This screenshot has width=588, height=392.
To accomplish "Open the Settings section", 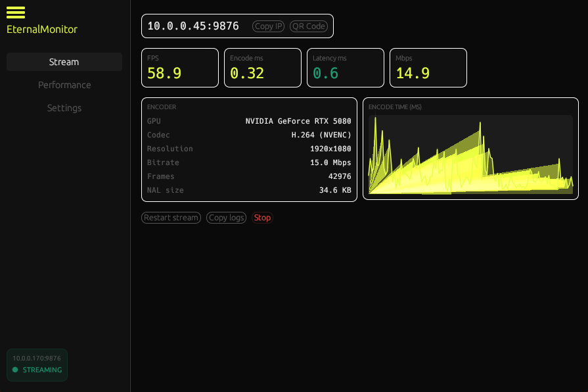I will click(x=64, y=108).
